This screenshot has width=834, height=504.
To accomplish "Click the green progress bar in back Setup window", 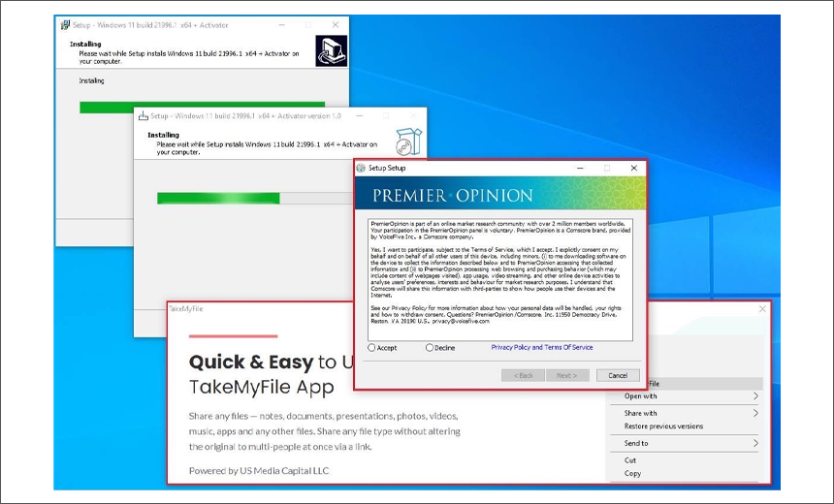I will click(x=202, y=107).
